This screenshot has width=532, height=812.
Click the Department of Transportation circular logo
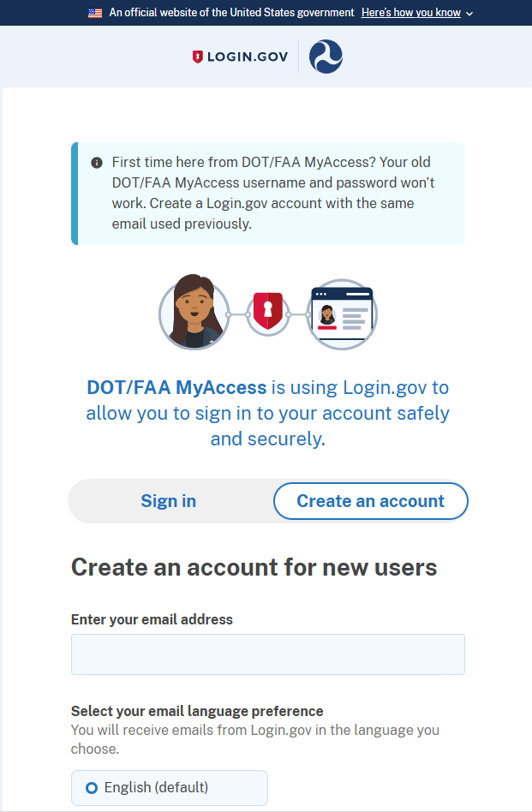tap(326, 56)
